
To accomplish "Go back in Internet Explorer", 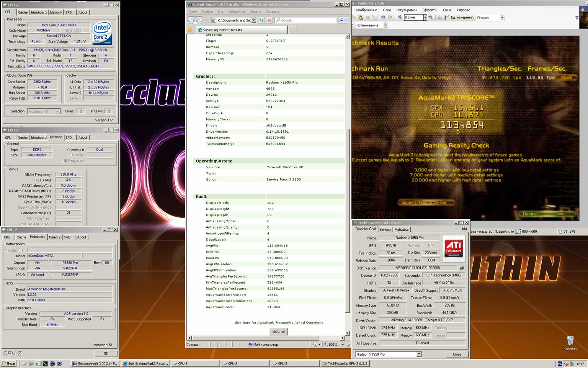I will pyautogui.click(x=191, y=20).
